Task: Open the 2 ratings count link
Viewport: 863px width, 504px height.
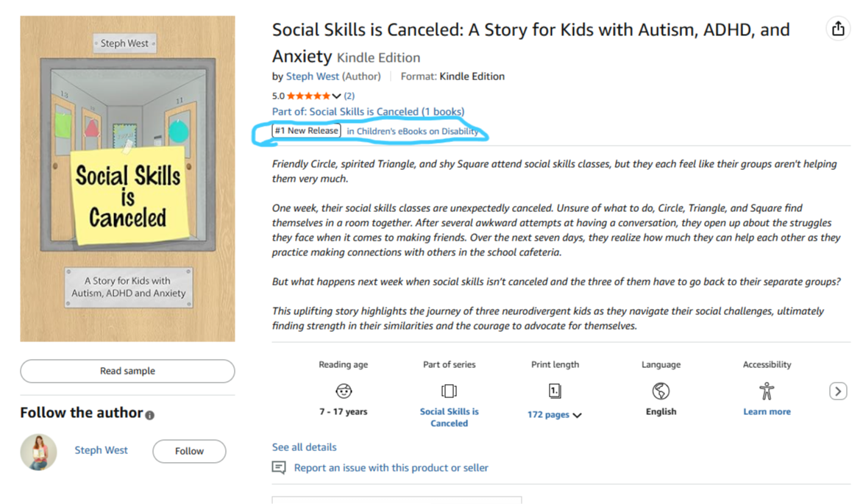Action: 349,96
